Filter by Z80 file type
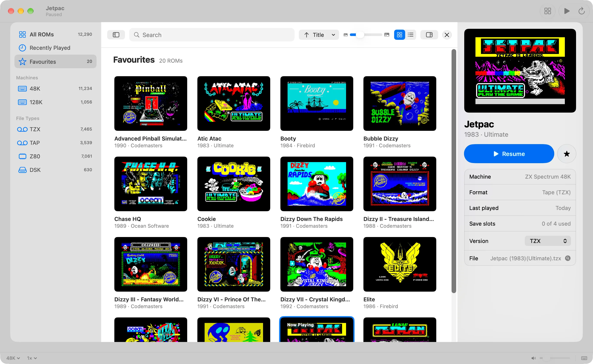This screenshot has height=364, width=593. coord(56,156)
